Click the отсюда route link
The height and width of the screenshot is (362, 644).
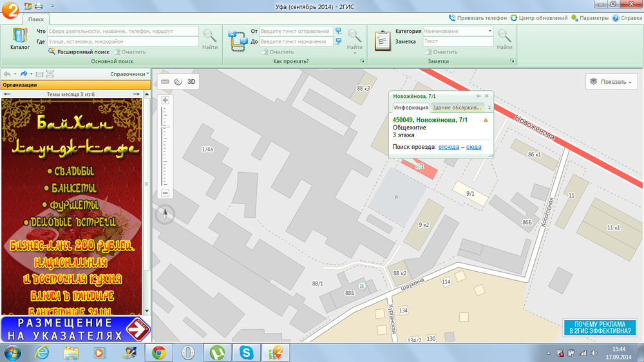coord(448,147)
